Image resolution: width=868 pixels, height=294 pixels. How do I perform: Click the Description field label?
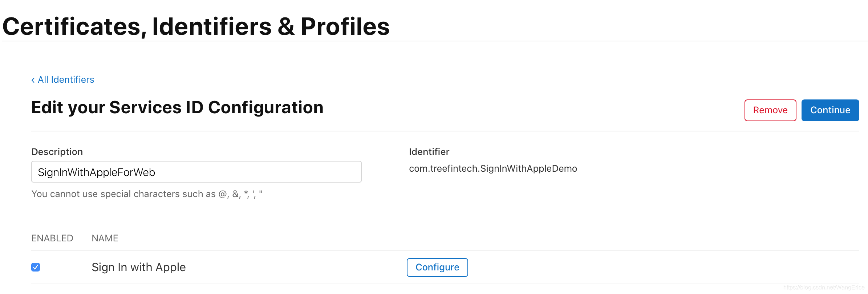point(57,152)
